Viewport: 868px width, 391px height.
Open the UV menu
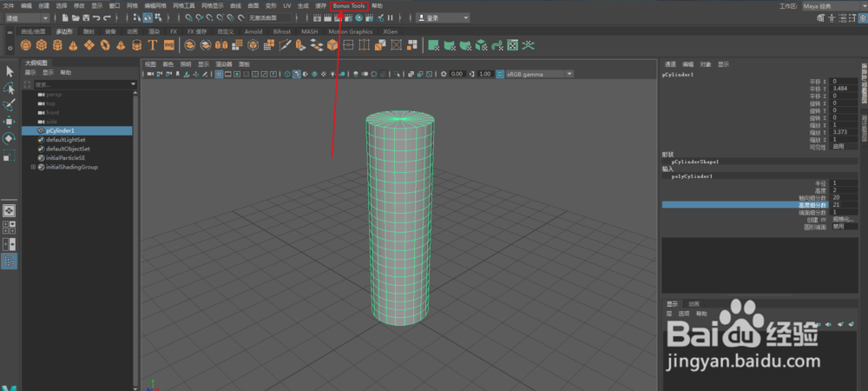pyautogui.click(x=286, y=5)
